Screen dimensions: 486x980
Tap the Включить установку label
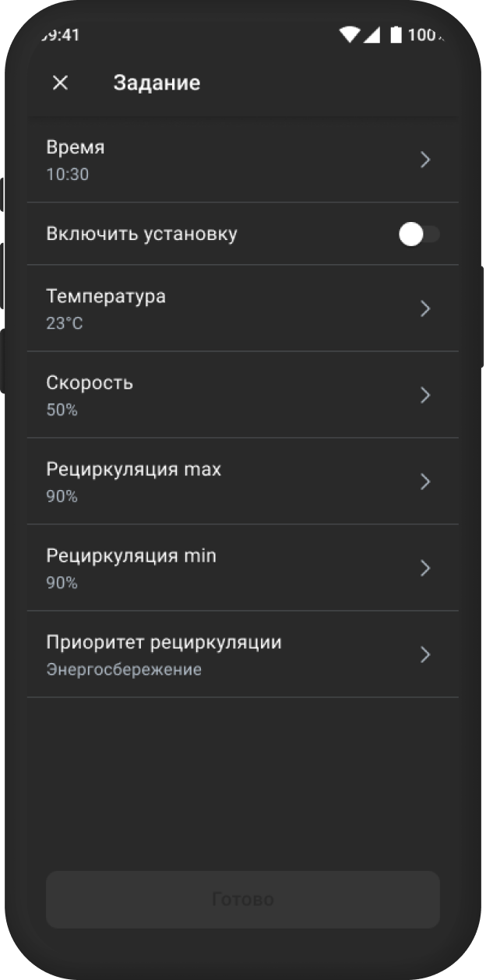click(142, 234)
